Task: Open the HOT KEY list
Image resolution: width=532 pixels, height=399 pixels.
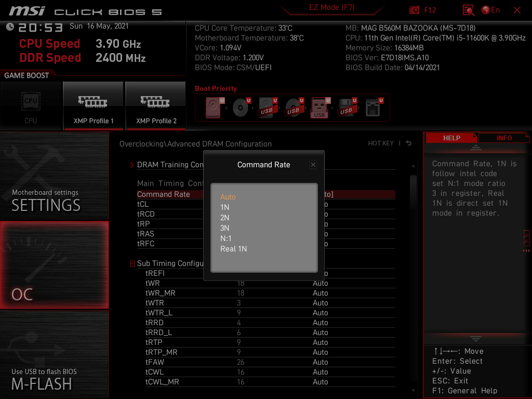Action: click(381, 143)
